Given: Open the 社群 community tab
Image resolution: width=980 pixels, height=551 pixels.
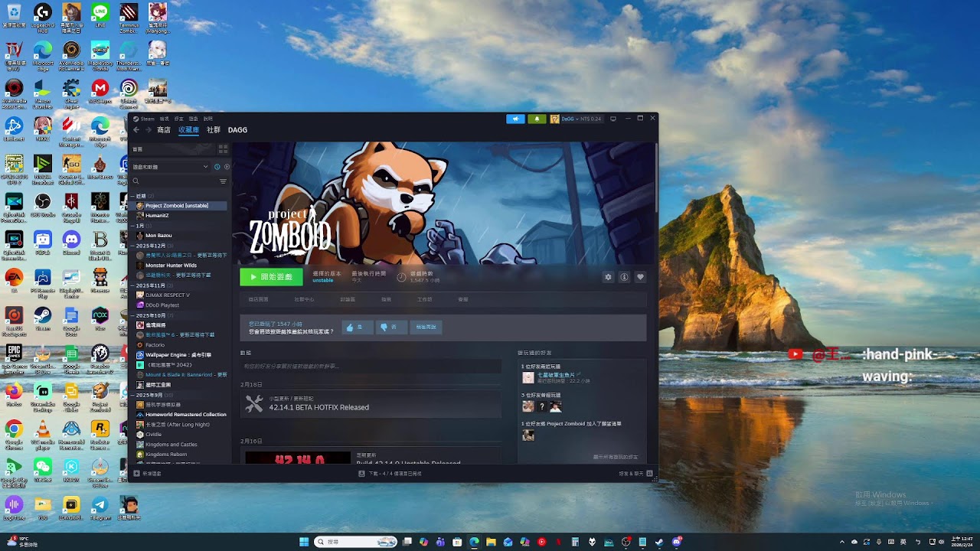Looking at the screenshot, I should (214, 130).
